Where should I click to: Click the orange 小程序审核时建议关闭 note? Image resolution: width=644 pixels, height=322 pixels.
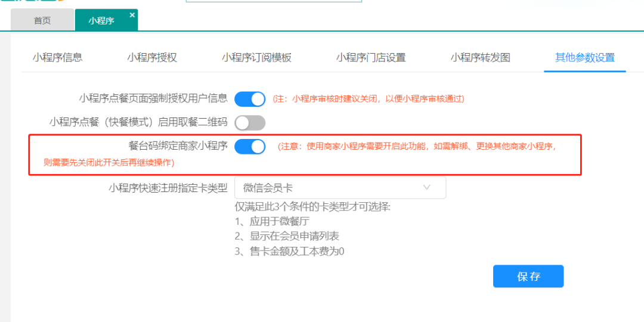(368, 99)
